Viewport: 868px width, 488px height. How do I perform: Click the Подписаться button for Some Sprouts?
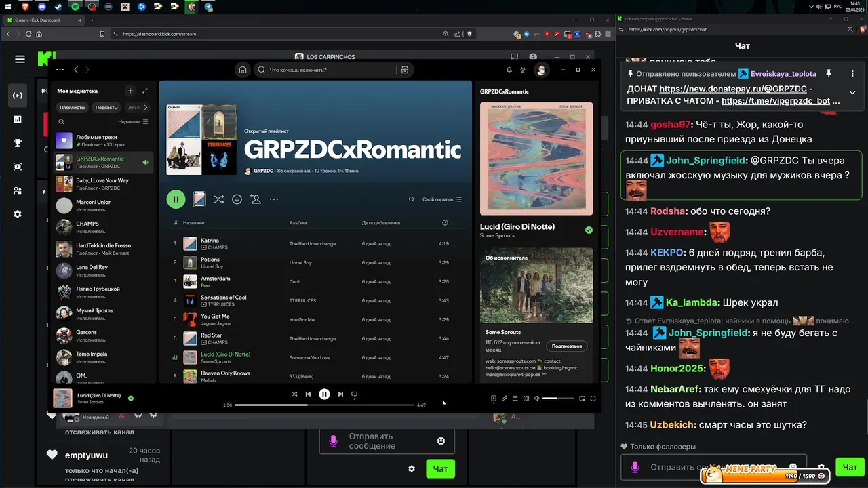(x=567, y=346)
